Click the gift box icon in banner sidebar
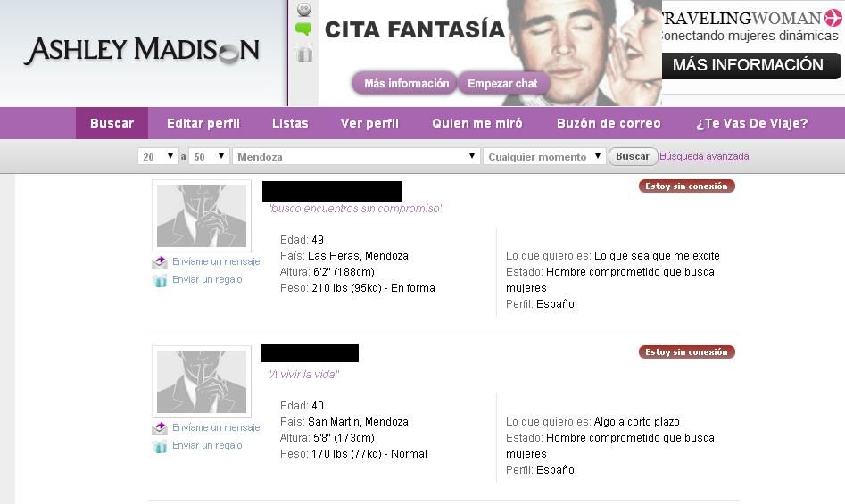Viewport: 845px width, 504px height. 303,54
